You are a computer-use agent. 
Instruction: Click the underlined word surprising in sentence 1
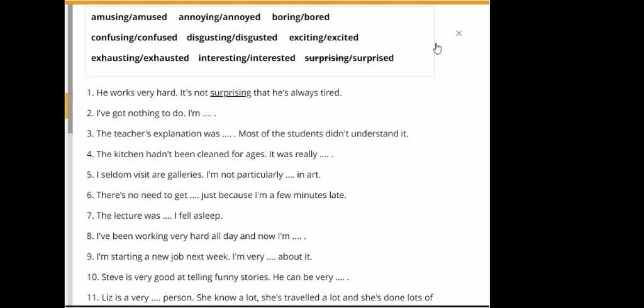click(230, 93)
